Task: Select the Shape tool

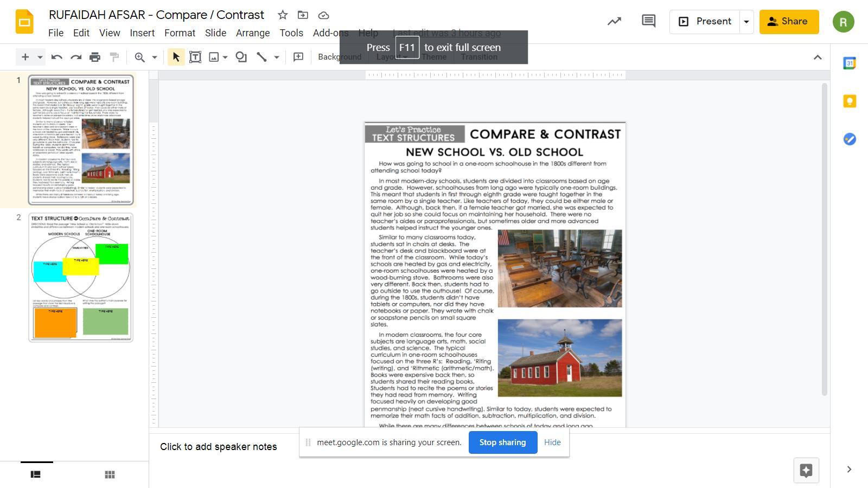Action: click(x=241, y=57)
